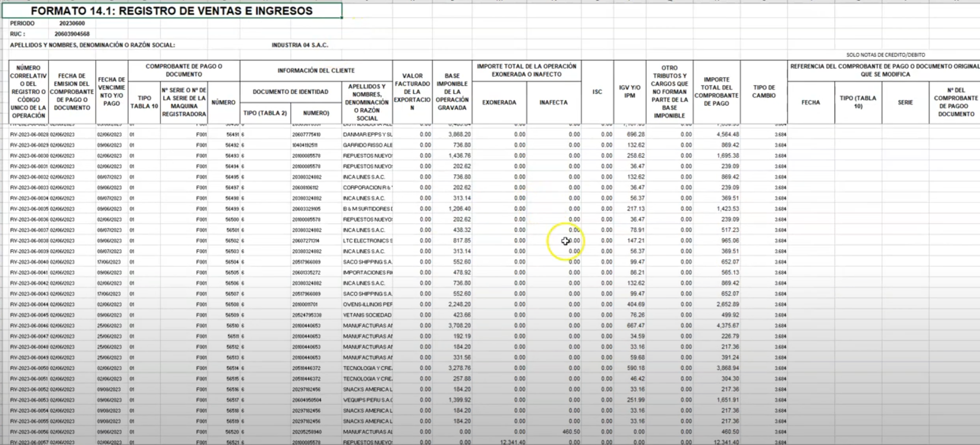This screenshot has height=445, width=980.
Task: Select the ISC column header cell
Action: (597, 92)
